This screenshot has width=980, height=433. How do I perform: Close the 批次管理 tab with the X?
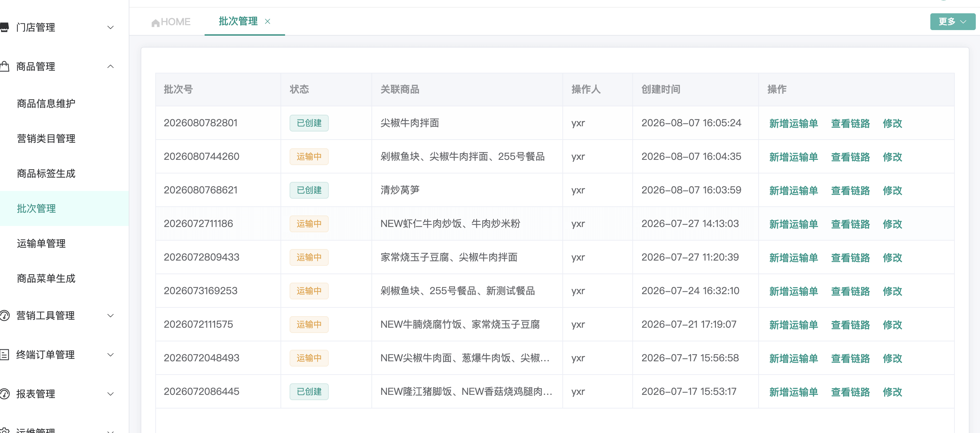point(268,21)
